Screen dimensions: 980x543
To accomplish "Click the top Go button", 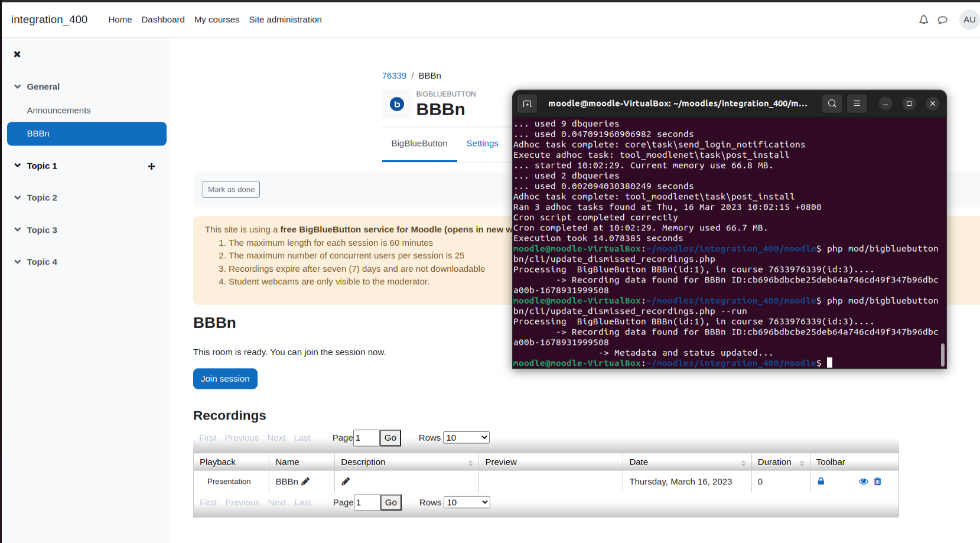I will [x=390, y=438].
